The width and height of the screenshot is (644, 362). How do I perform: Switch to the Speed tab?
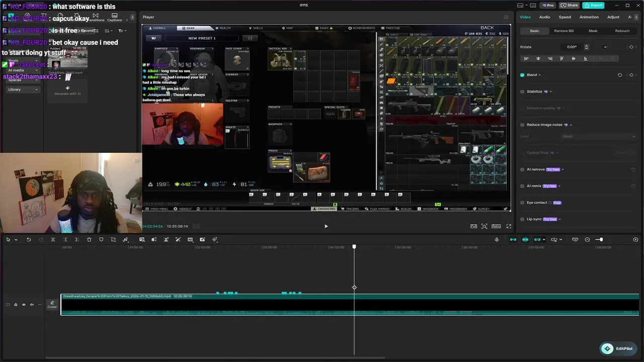[x=565, y=17]
